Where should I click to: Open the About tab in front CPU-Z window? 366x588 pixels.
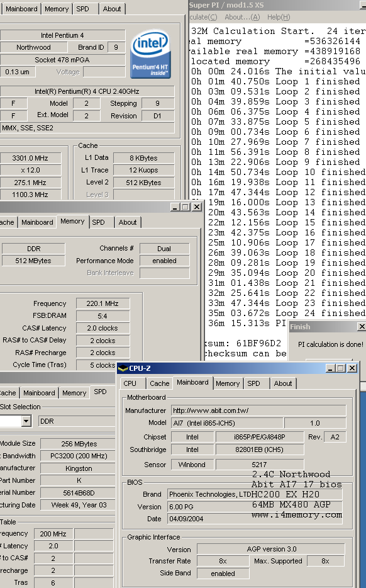click(x=283, y=383)
